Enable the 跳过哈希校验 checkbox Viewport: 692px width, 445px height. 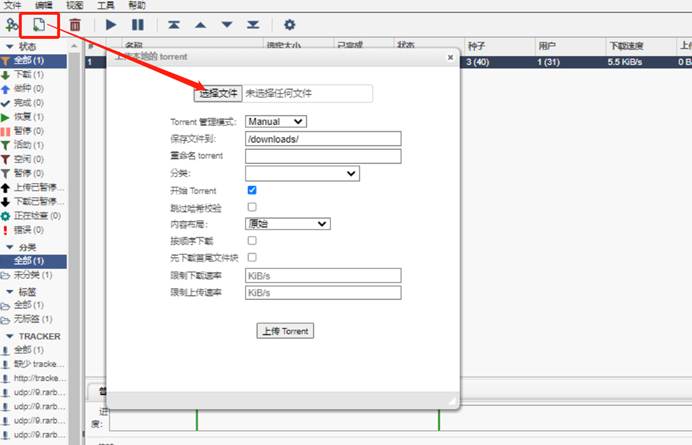252,207
